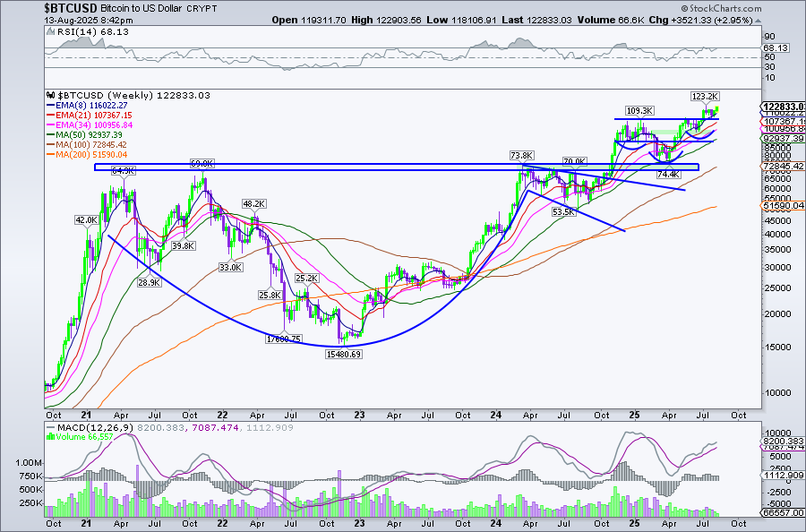Click the '$BTCUSD (Weekly) 122833.03' legend entry
The image size is (806, 532).
[x=133, y=95]
